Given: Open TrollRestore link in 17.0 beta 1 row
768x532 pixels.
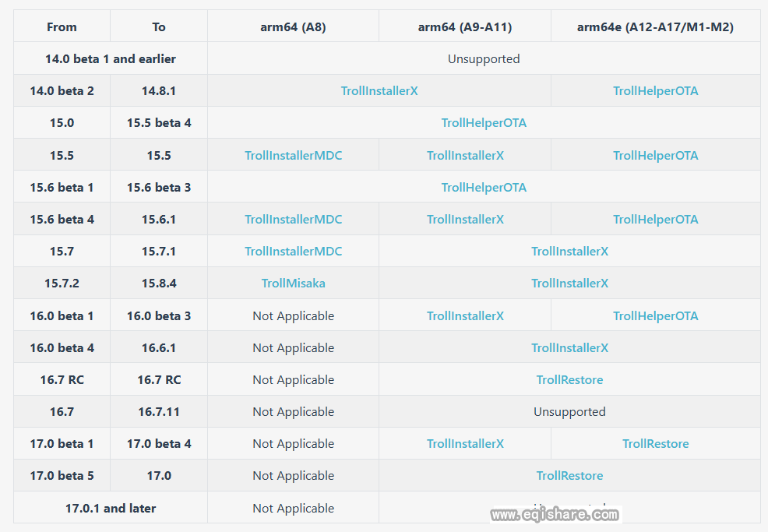Looking at the screenshot, I should (x=655, y=444).
